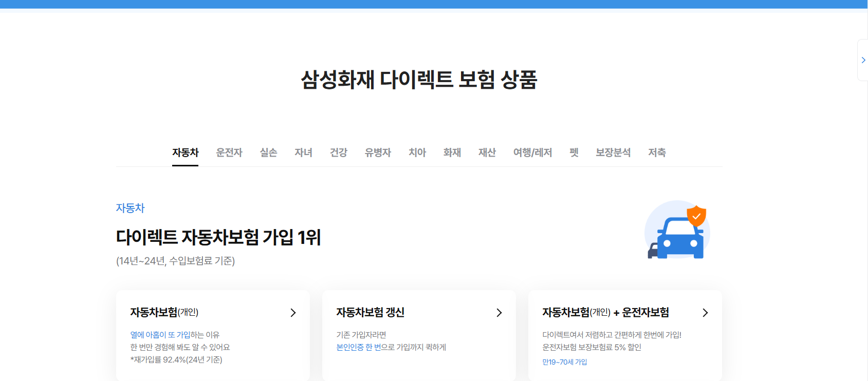The image size is (868, 381).
Task: Click the text 만19~70세 가입
Action: 565,362
